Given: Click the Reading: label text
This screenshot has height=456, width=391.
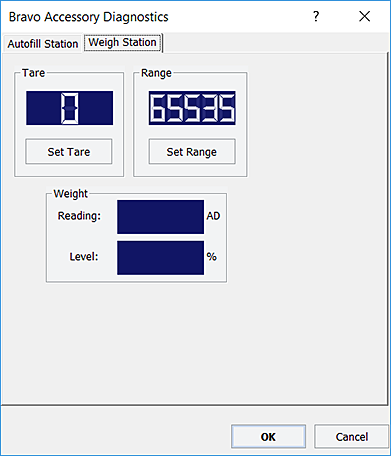Looking at the screenshot, I should pyautogui.click(x=79, y=216).
